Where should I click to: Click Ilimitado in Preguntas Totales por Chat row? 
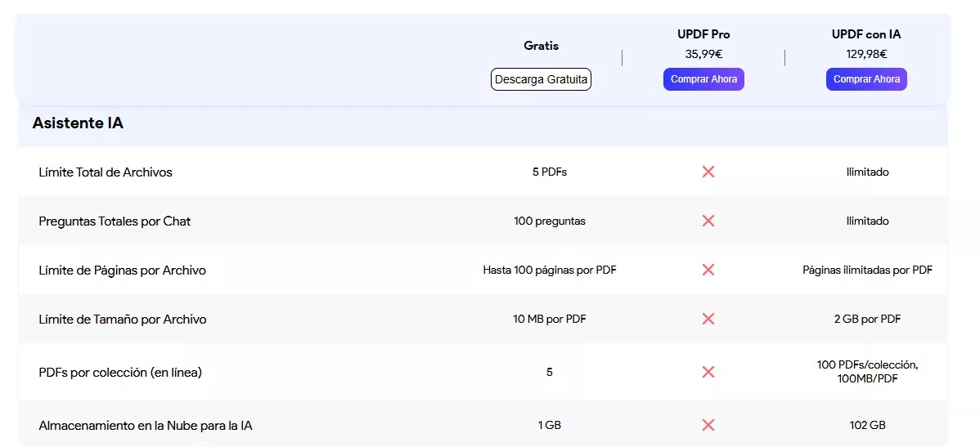click(x=867, y=221)
